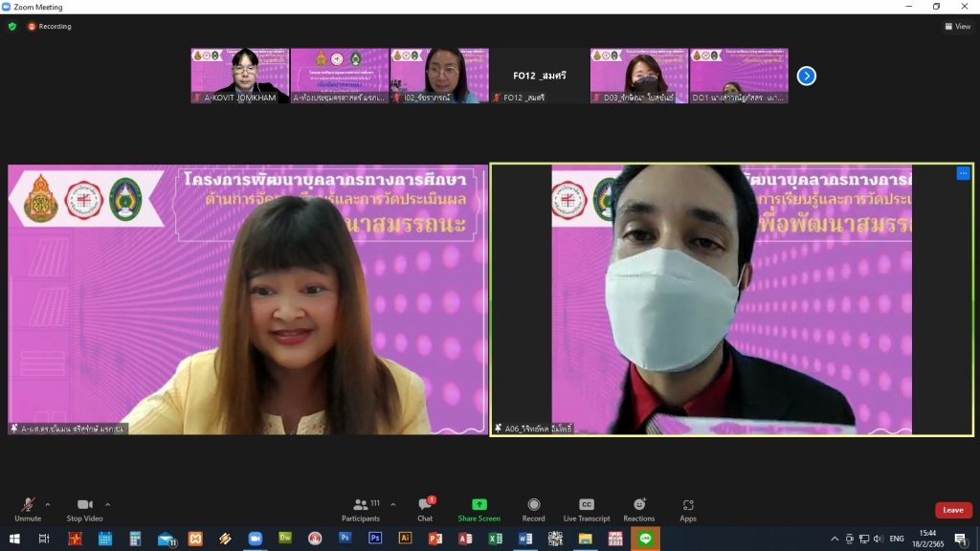Open Excel from taskbar

[x=495, y=539]
